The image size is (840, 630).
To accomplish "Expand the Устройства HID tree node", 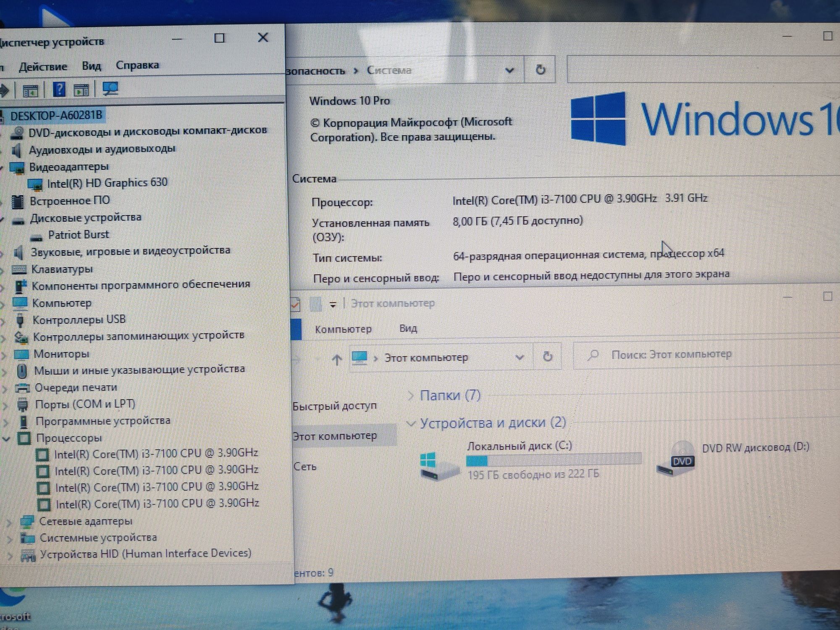I will [10, 556].
